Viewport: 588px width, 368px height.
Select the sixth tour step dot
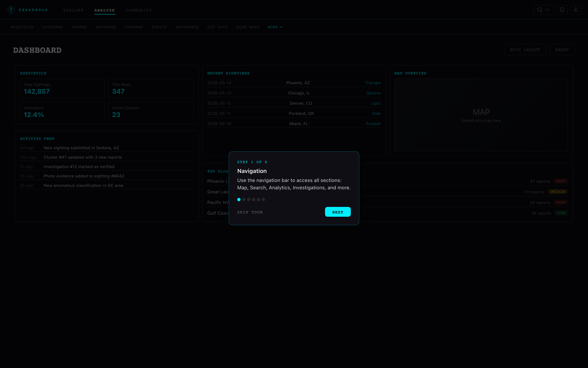click(263, 200)
